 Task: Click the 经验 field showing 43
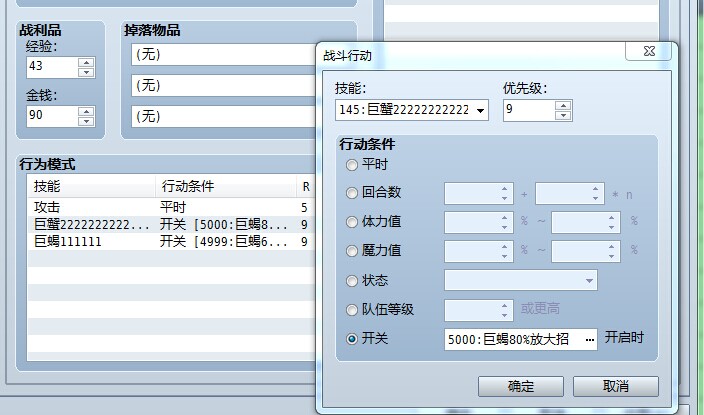tap(52, 67)
